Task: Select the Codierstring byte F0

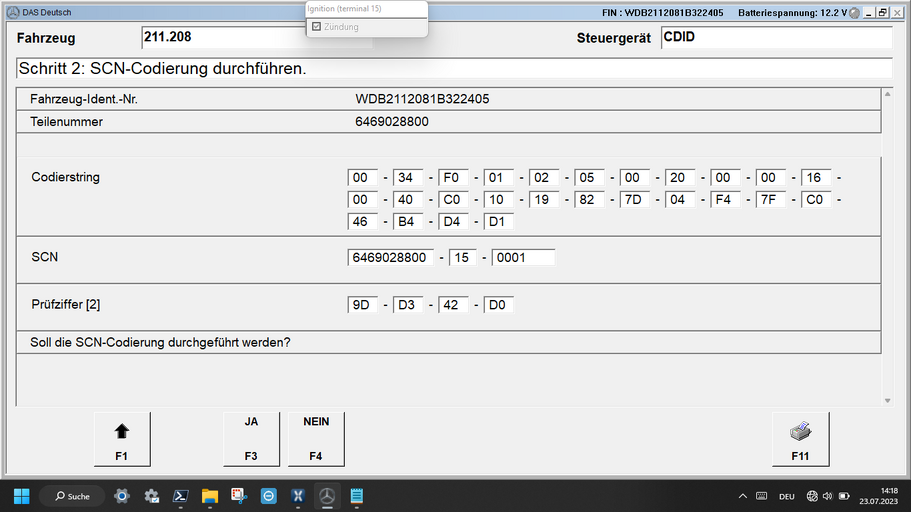Action: (x=453, y=177)
